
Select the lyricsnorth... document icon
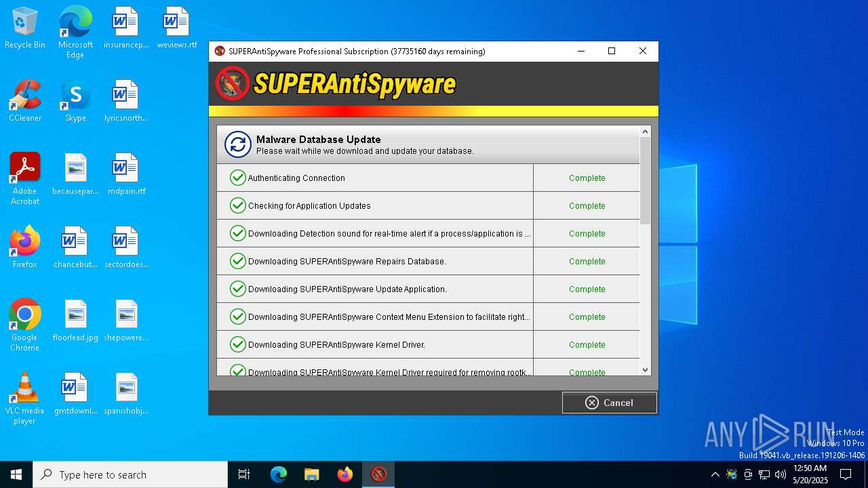(x=126, y=101)
